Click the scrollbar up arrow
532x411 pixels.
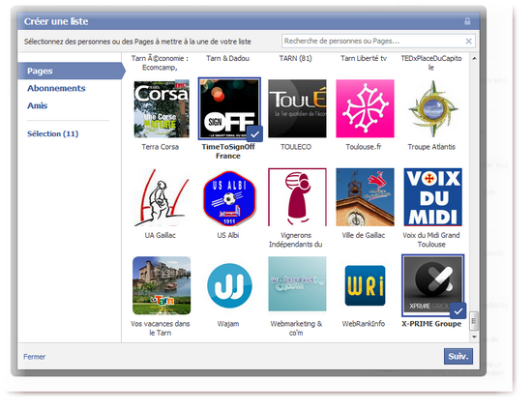(474, 58)
